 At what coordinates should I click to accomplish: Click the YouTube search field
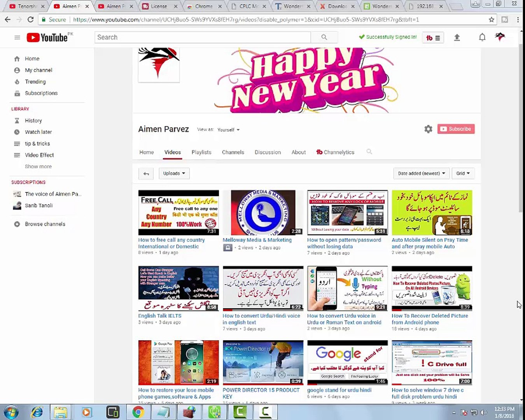click(x=203, y=37)
